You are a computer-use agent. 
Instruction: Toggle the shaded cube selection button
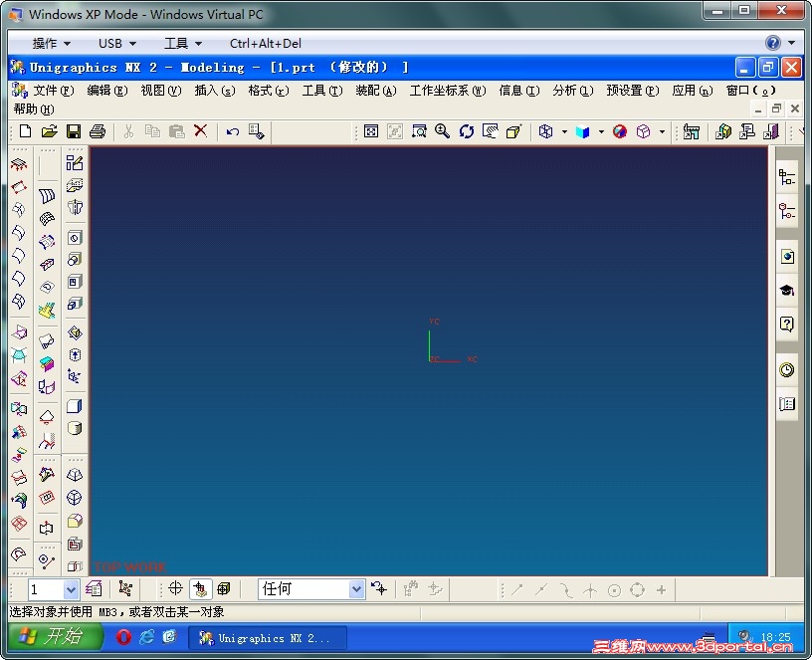tap(224, 589)
